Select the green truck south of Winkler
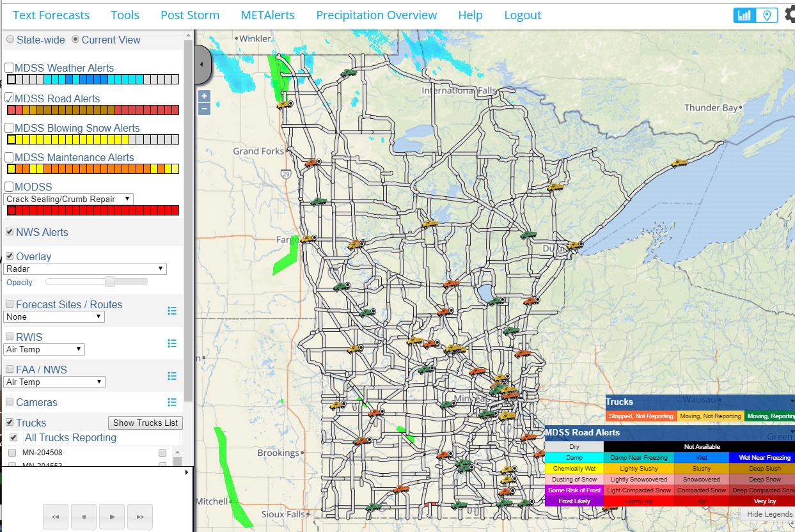795x532 pixels. click(349, 74)
